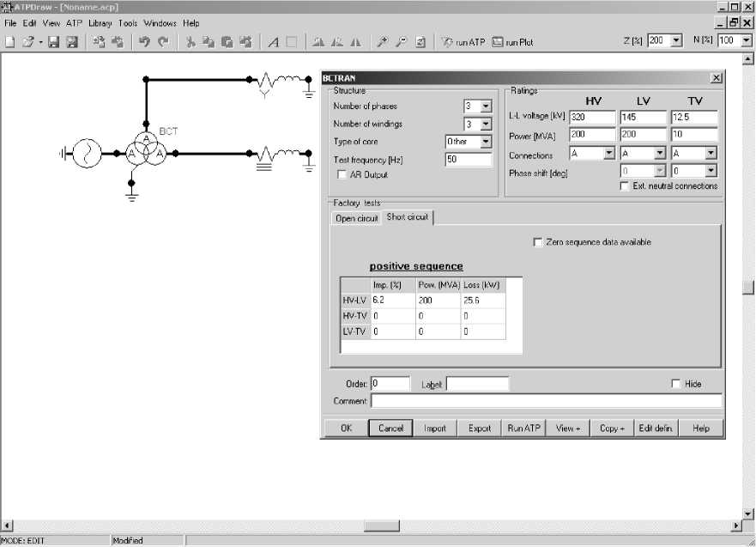The image size is (756, 547).
Task: Click the Undo arrow icon
Action: 144,41
